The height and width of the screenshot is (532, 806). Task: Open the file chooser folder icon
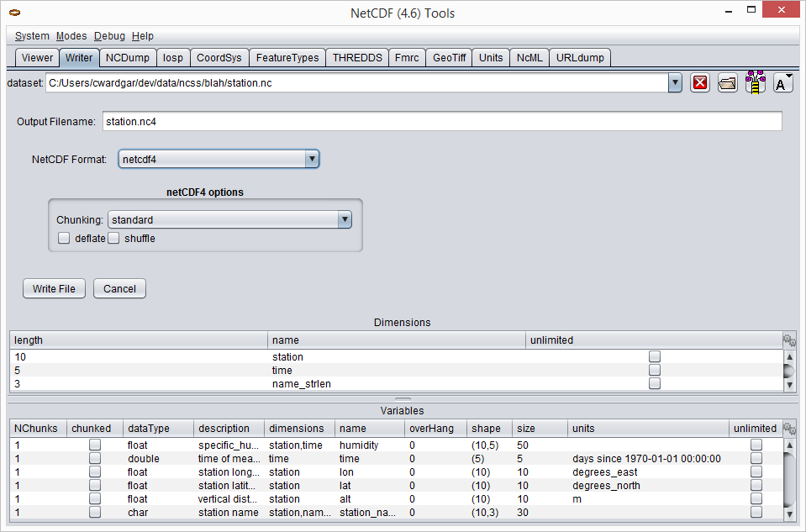pos(727,82)
